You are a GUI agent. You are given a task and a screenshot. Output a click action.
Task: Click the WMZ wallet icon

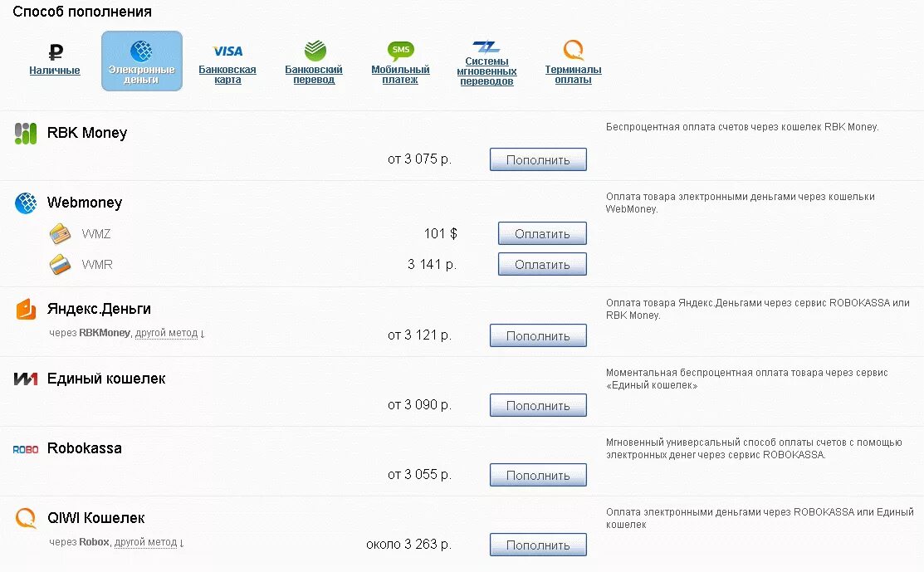(60, 234)
